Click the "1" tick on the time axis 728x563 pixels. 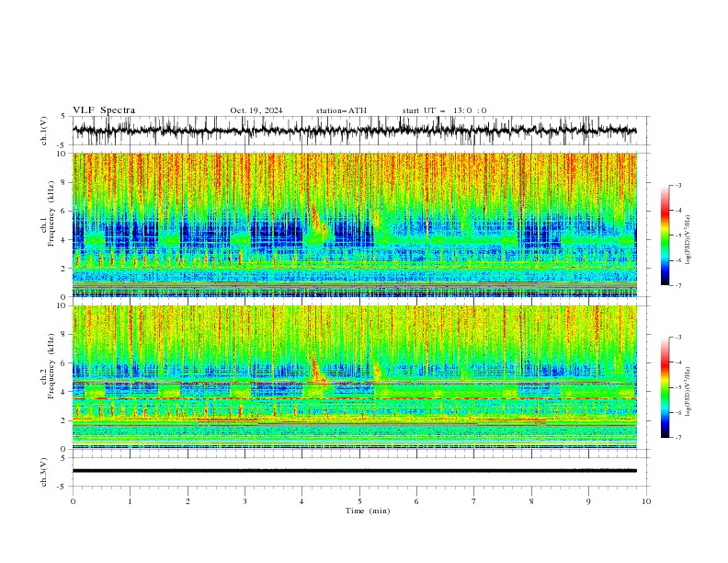pos(130,501)
